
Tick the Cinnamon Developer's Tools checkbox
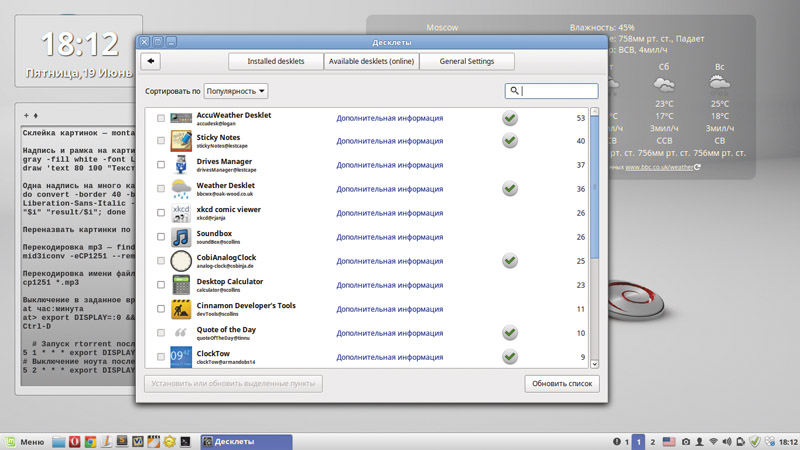[161, 309]
